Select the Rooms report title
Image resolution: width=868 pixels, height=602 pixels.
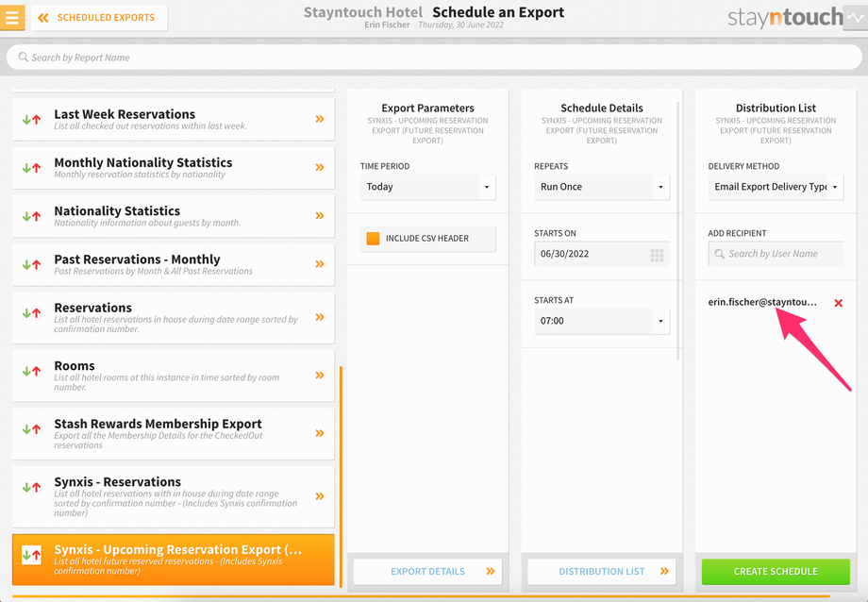[x=75, y=366]
